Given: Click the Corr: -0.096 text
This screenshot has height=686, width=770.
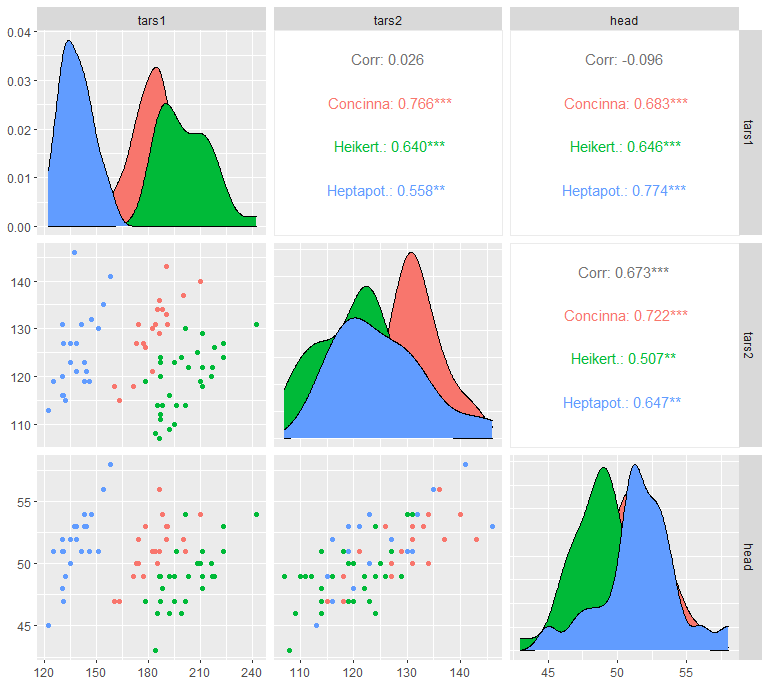Looking at the screenshot, I should tap(624, 60).
